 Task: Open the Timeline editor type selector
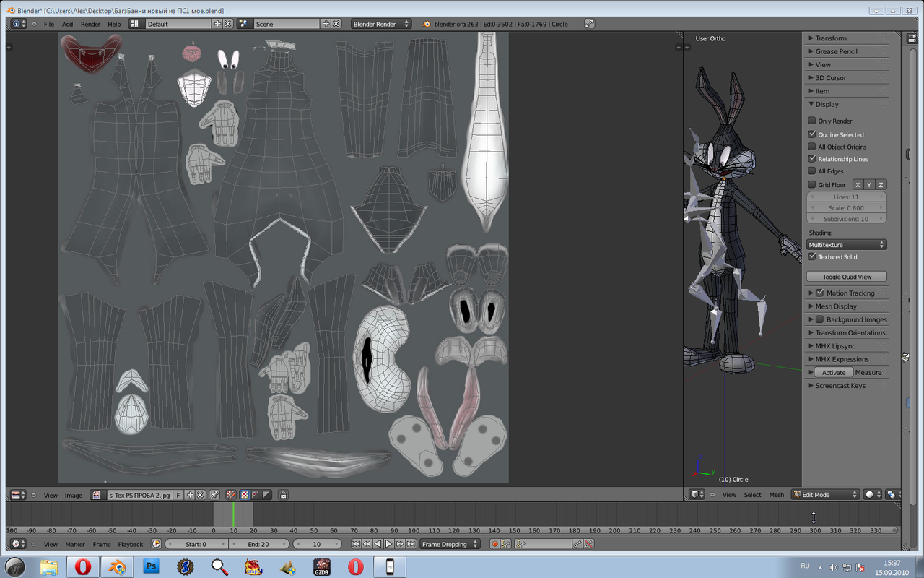[x=19, y=544]
